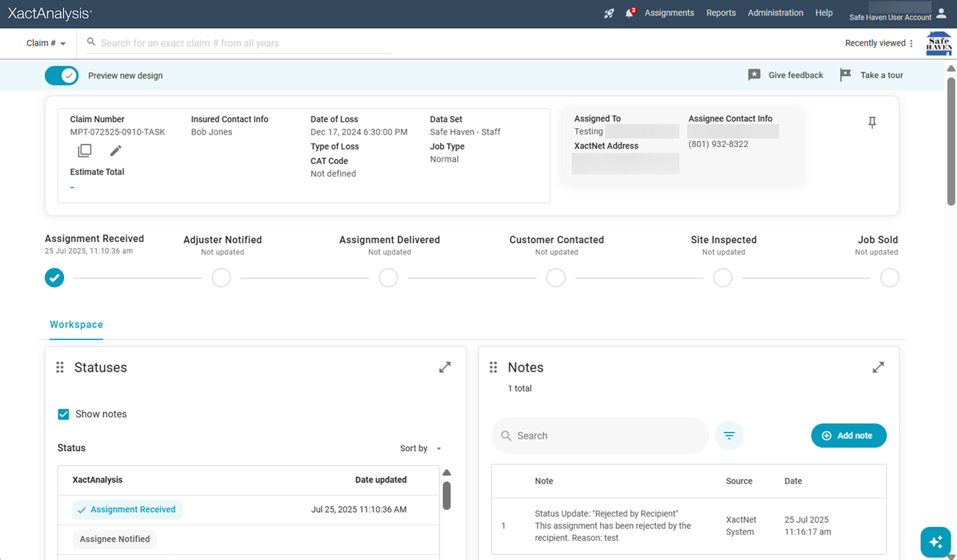Viewport: 957px width, 560px height.
Task: Toggle Preview new design switch
Action: pos(62,75)
